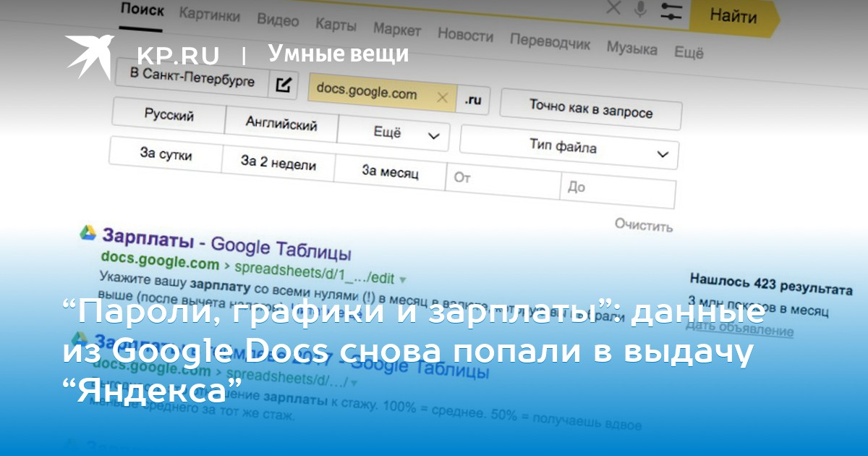Open advanced search settings sliders icon
The height and width of the screenshot is (456, 868).
click(672, 12)
